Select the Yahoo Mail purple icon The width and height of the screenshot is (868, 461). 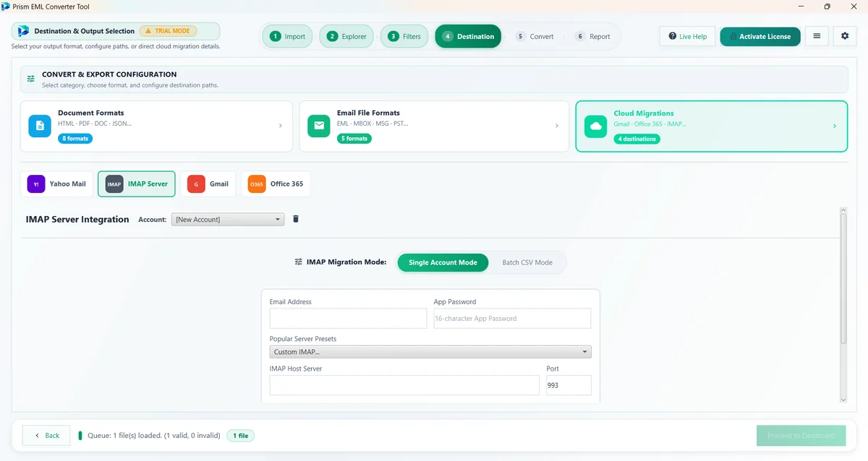[x=36, y=184]
